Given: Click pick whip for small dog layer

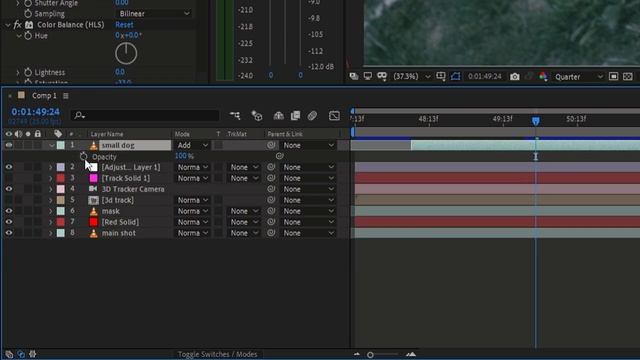Looking at the screenshot, I should point(271,145).
